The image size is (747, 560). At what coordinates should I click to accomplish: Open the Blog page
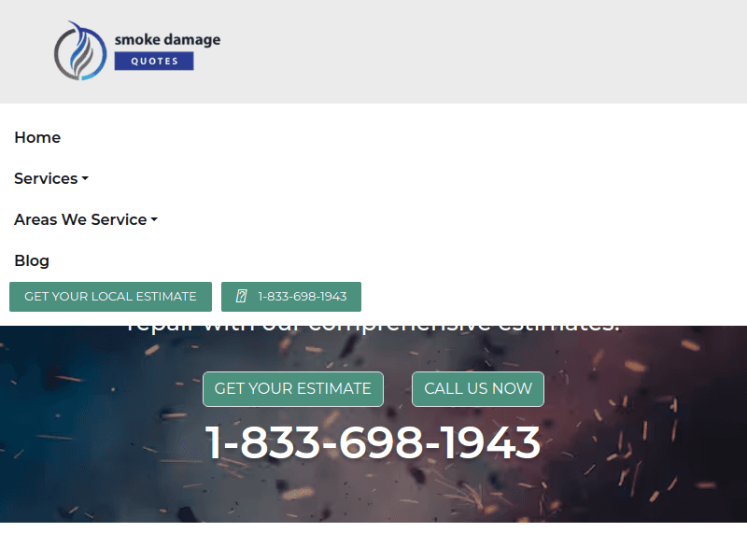[32, 260]
